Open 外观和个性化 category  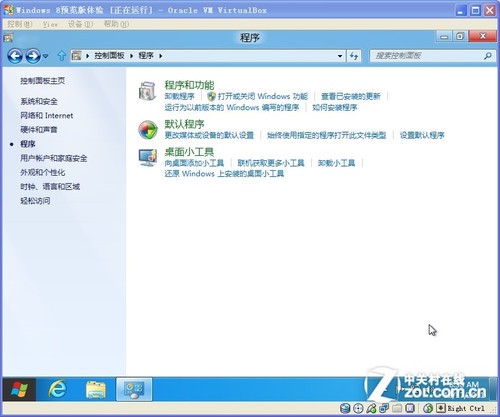pos(42,173)
